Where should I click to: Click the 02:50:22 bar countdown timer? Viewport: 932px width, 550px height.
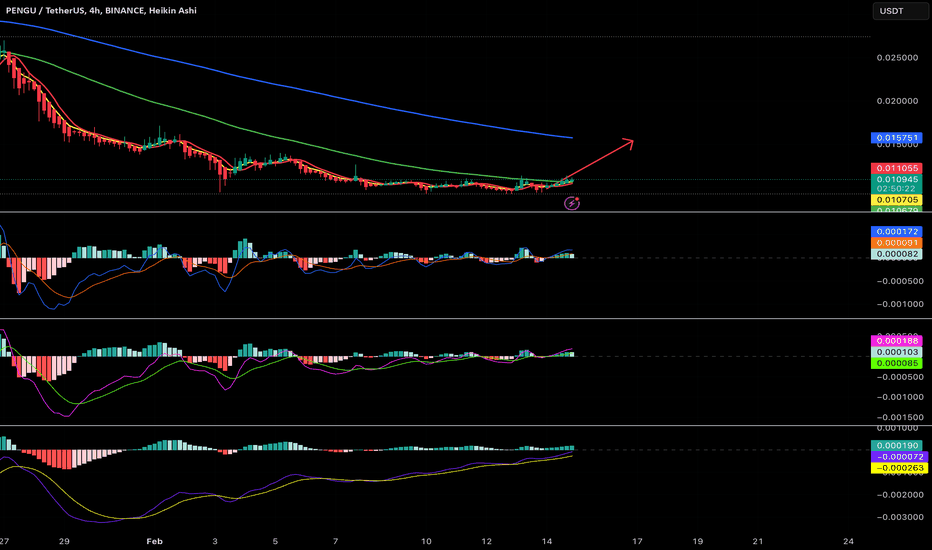[x=896, y=189]
